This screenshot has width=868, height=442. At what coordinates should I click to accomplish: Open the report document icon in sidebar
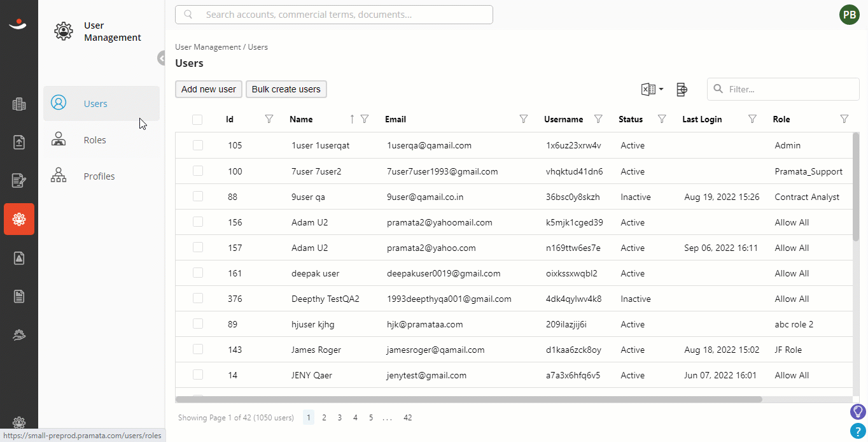click(19, 296)
